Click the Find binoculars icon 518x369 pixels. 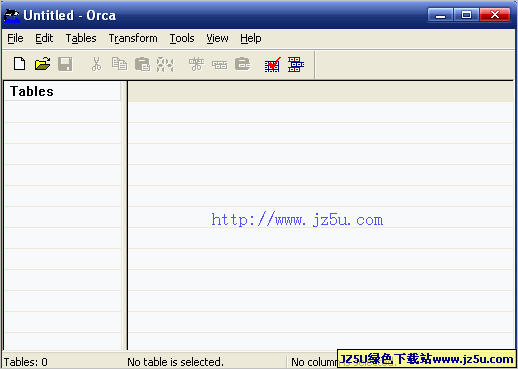[165, 64]
